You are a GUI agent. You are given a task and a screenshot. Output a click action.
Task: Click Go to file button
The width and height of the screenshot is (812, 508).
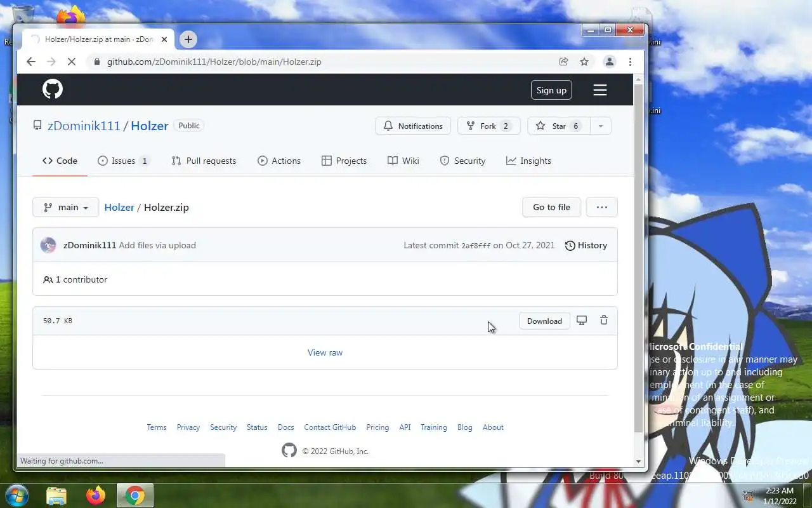(x=551, y=207)
